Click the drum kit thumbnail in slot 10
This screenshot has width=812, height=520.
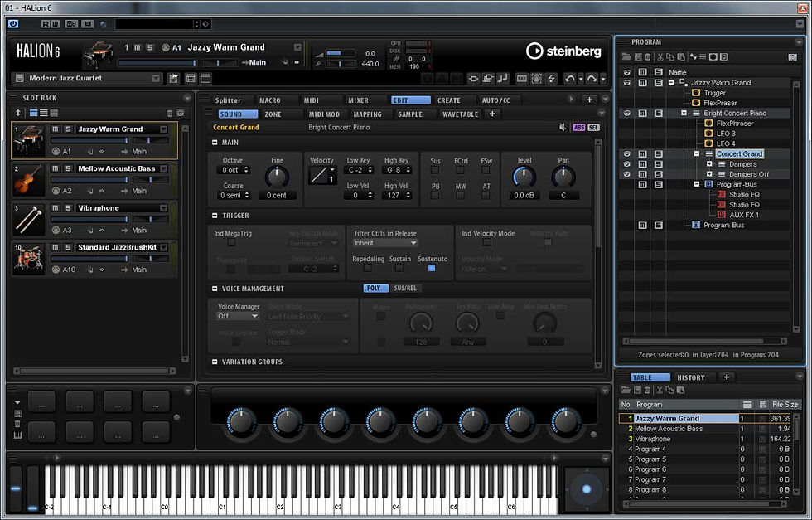(28, 258)
